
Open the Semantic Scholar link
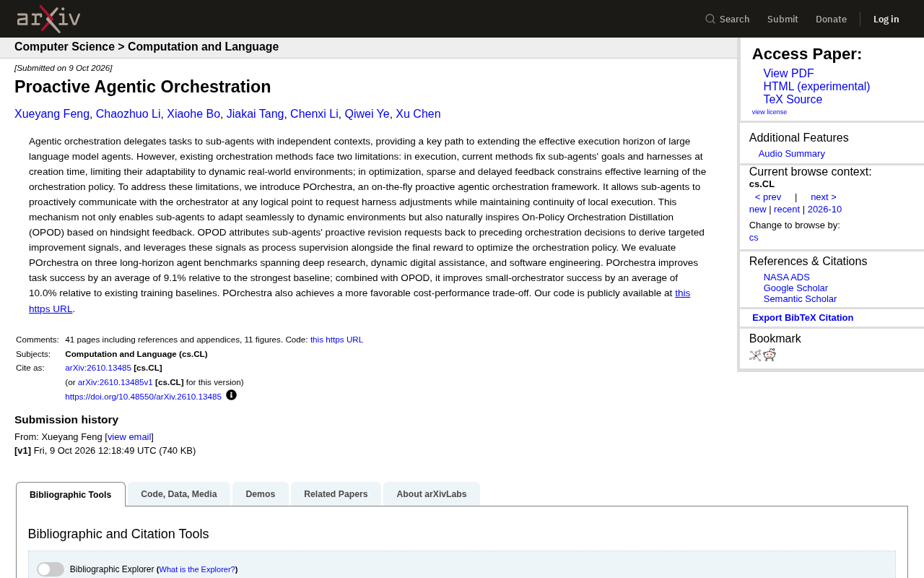[800, 299]
